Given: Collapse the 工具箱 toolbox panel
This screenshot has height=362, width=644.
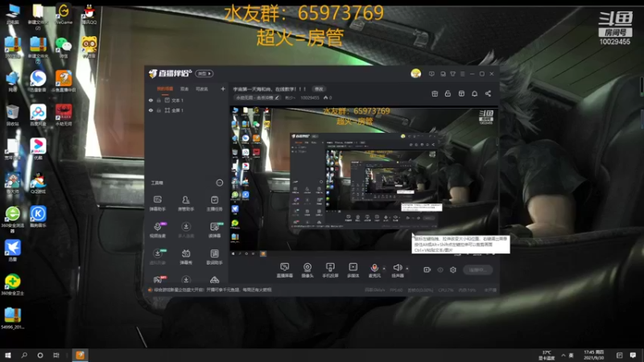Looking at the screenshot, I should [x=220, y=183].
